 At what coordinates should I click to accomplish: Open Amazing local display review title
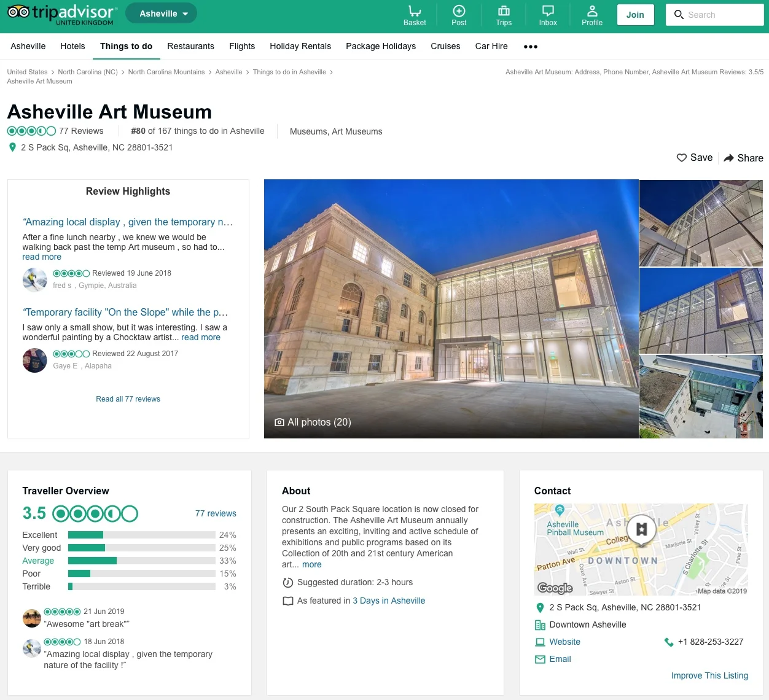[x=128, y=222]
